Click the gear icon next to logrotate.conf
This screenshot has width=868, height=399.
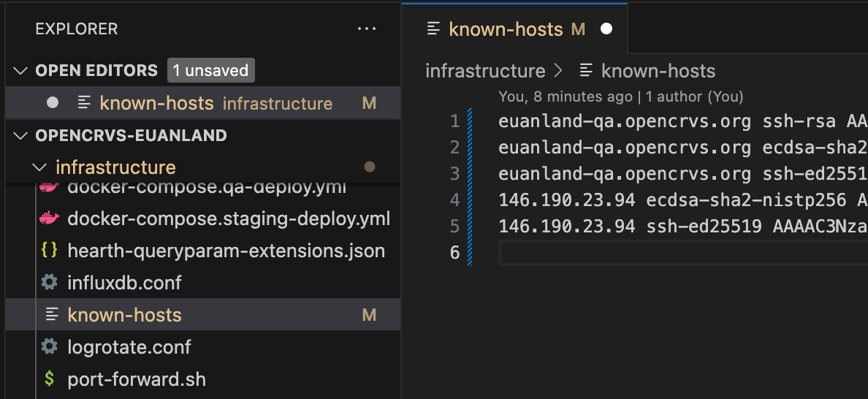(49, 346)
